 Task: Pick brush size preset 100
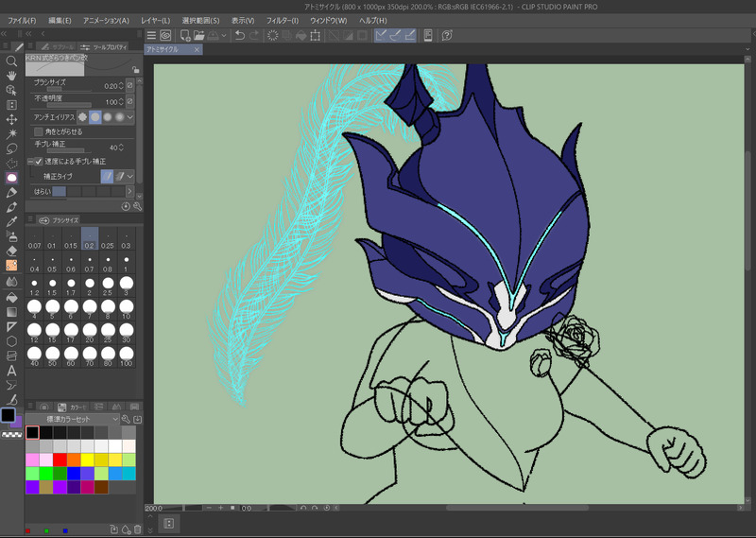point(127,356)
